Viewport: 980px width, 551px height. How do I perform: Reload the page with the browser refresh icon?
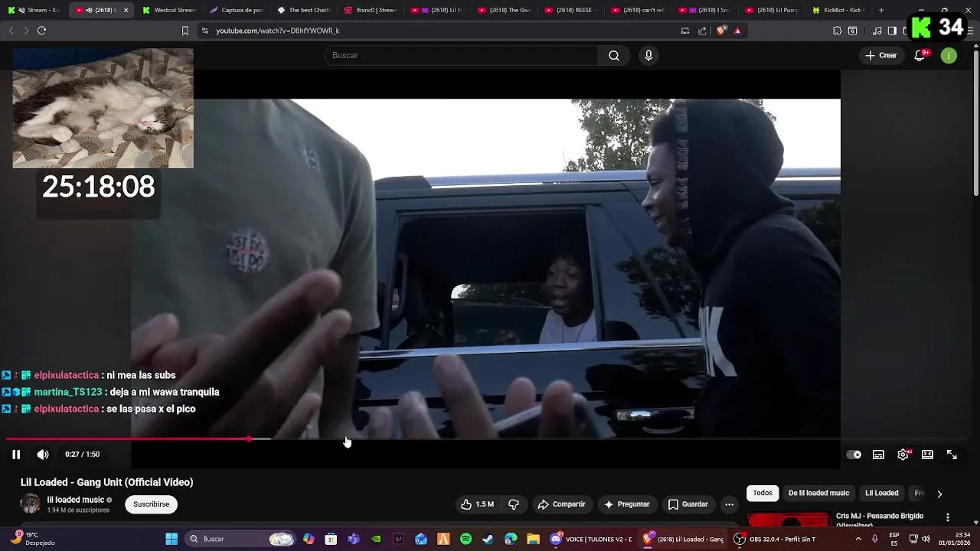click(42, 31)
